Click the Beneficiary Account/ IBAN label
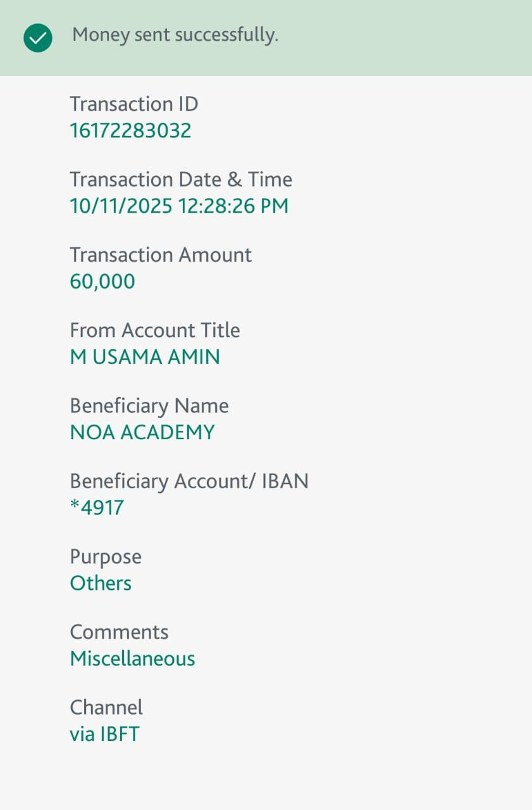 (189, 481)
